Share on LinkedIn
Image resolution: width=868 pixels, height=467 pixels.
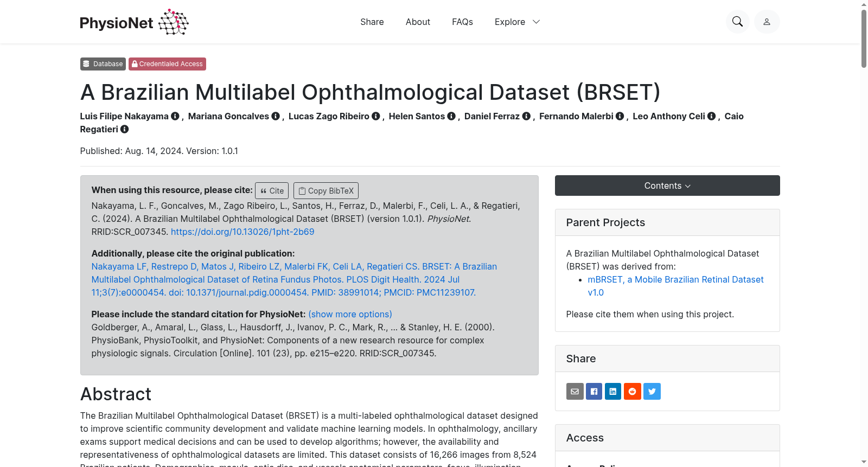tap(613, 392)
